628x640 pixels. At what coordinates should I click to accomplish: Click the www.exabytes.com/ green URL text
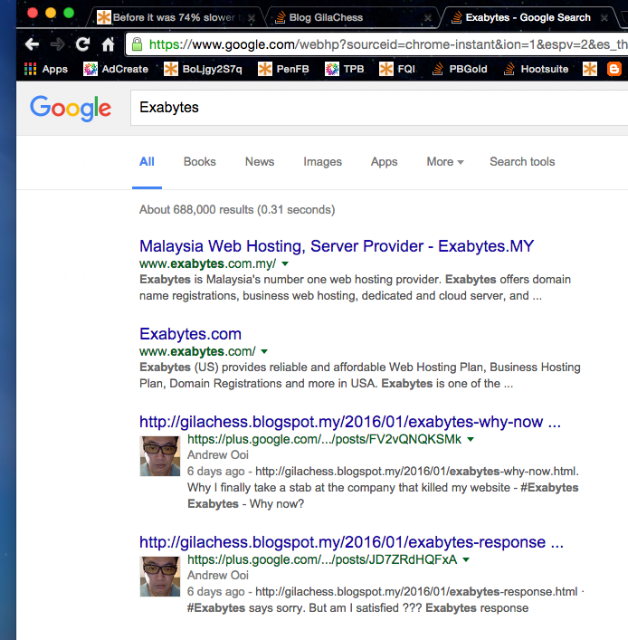197,351
